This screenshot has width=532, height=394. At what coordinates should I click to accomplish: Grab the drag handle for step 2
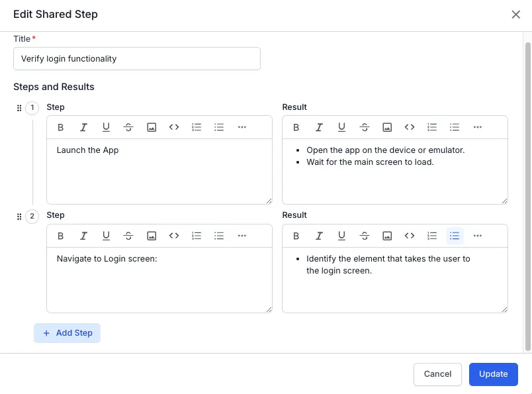tap(19, 217)
